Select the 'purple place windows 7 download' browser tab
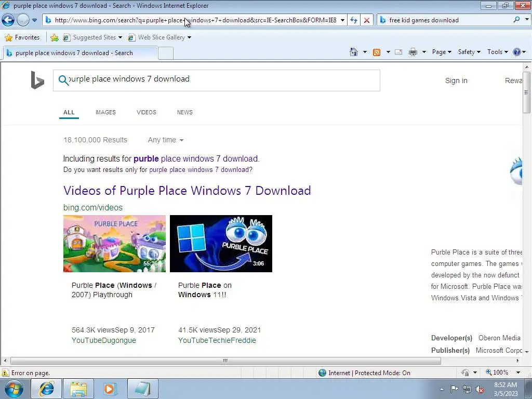Screen dimensions: 532x399 [80, 53]
